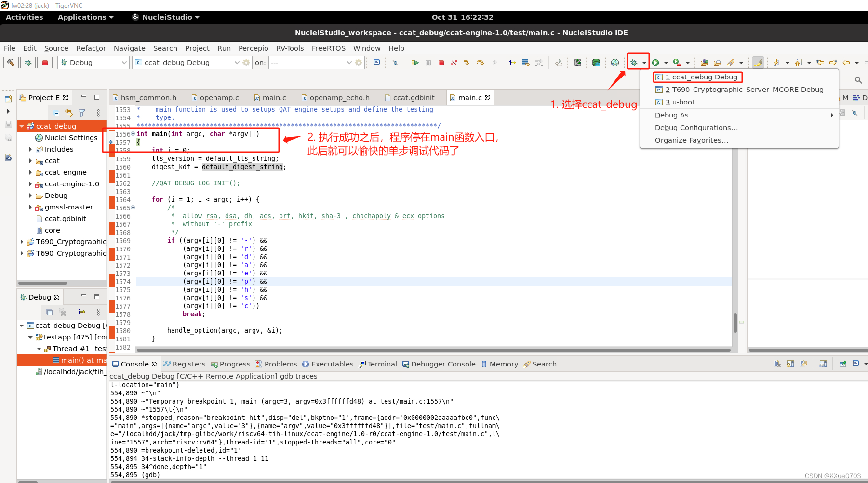This screenshot has height=483, width=868.
Task: Click the Debug bug button in launch bar
Action: [28, 63]
